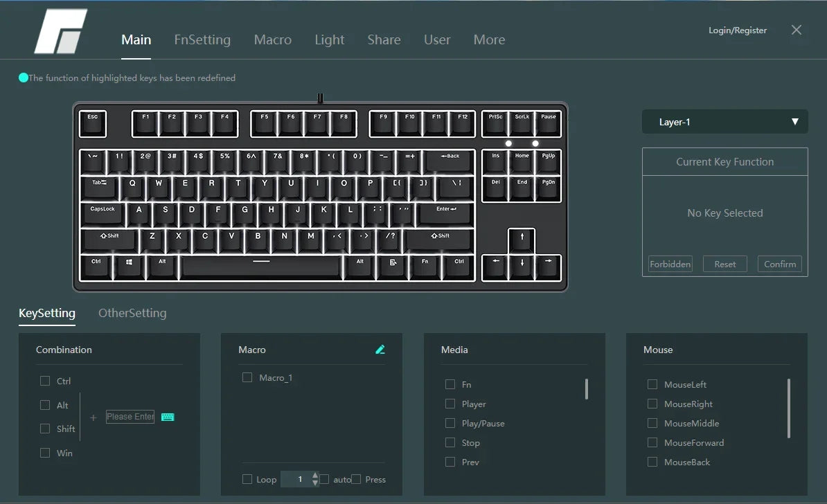Switch to the FnSetting tab
Screen dimensions: 827x504
pyautogui.click(x=202, y=39)
